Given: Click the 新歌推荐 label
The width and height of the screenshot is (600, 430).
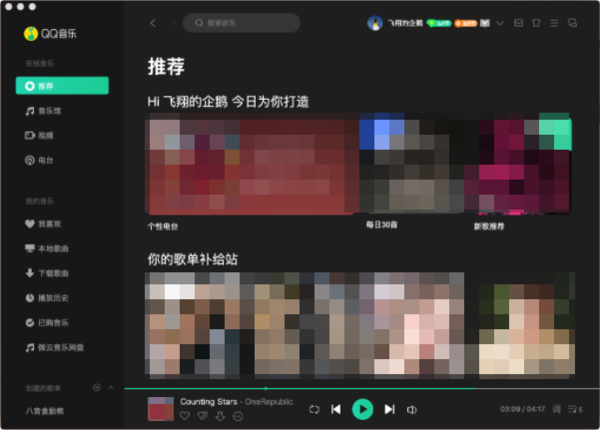Looking at the screenshot, I should tap(489, 226).
